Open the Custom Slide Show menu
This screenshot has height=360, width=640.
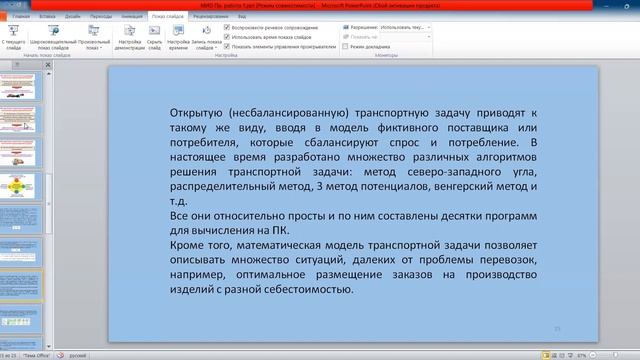click(x=94, y=37)
